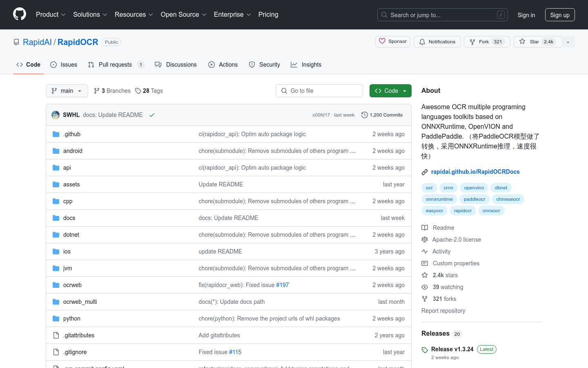
Task: View the Apache-2.0 license
Action: (x=451, y=240)
